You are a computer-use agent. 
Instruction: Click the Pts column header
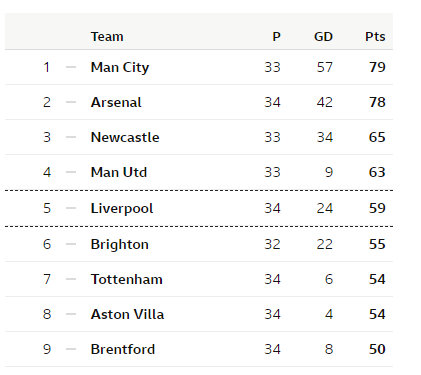pos(375,37)
